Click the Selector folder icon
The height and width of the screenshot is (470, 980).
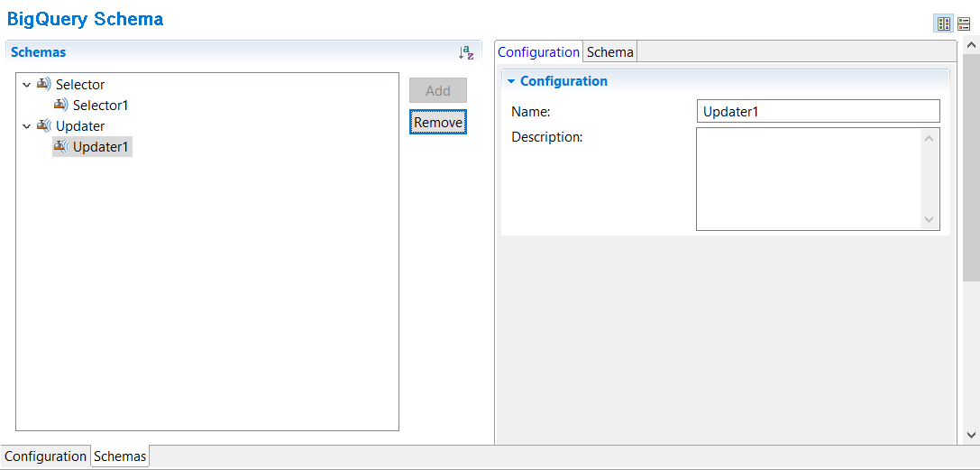[x=44, y=84]
